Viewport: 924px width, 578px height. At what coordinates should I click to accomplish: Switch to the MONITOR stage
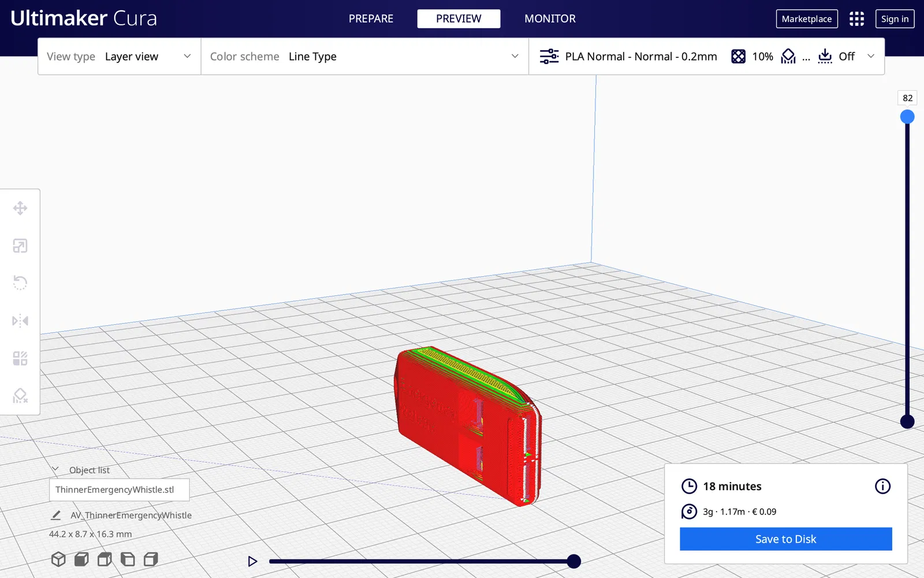(x=550, y=18)
